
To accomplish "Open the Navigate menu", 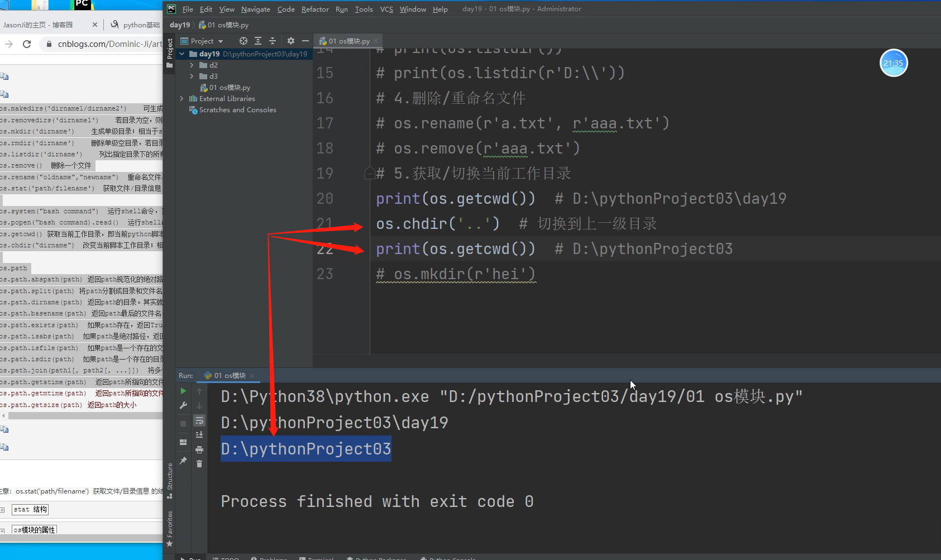I will tap(256, 9).
